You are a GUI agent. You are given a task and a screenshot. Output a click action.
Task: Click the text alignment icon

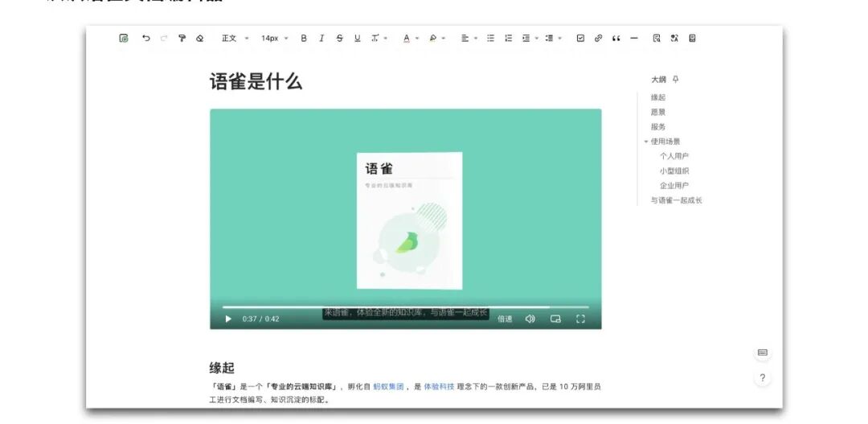coord(465,39)
